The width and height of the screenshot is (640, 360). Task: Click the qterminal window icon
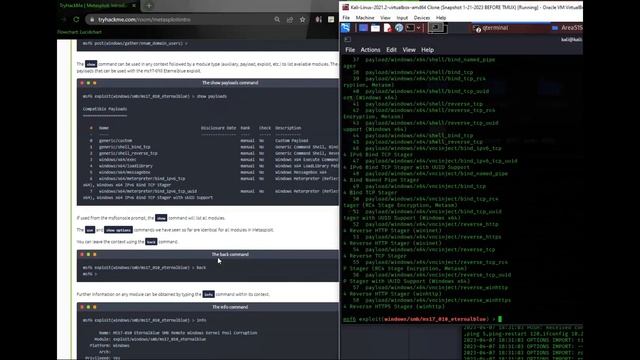pos(347,40)
